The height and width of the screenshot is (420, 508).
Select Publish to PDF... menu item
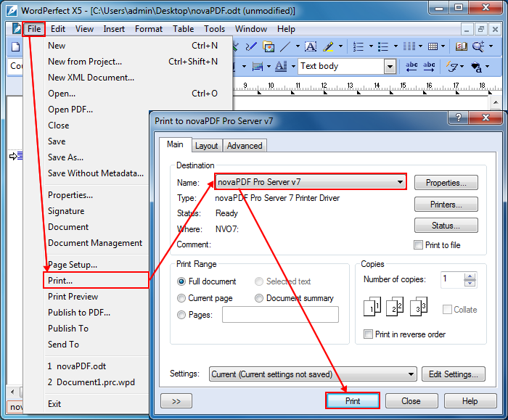coord(79,312)
